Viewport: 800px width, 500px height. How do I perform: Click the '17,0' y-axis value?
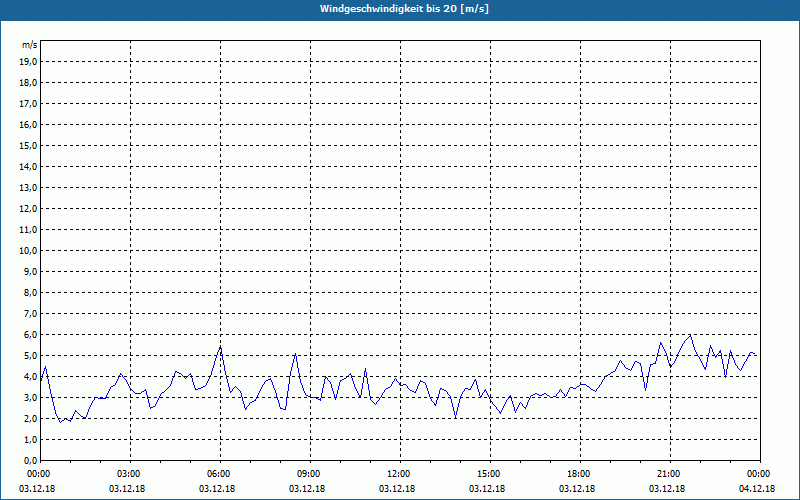[x=28, y=104]
